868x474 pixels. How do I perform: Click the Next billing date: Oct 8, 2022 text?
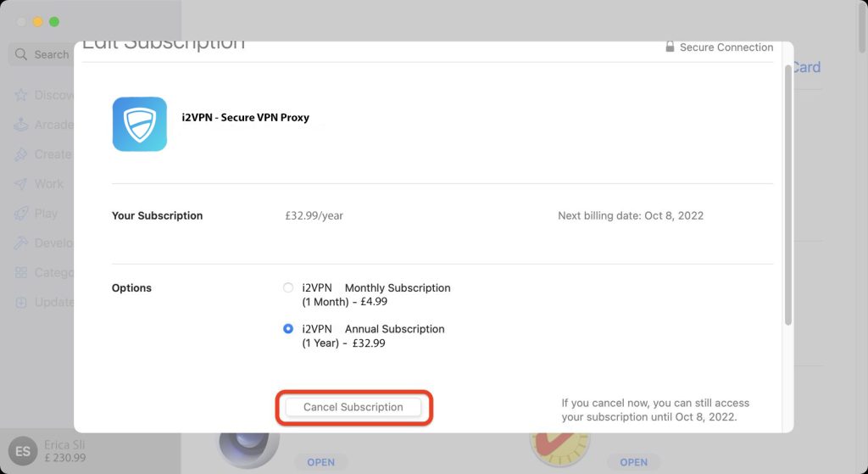[x=631, y=215]
